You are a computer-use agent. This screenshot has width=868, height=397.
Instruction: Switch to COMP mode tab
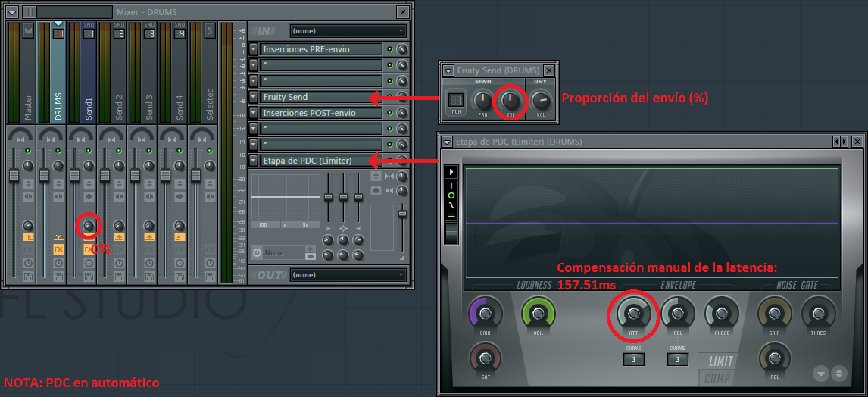[718, 379]
